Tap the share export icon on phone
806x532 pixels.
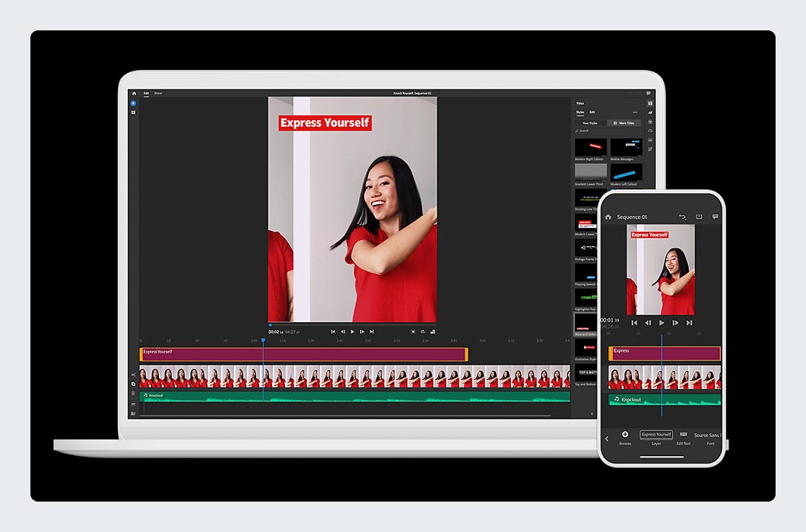[699, 217]
